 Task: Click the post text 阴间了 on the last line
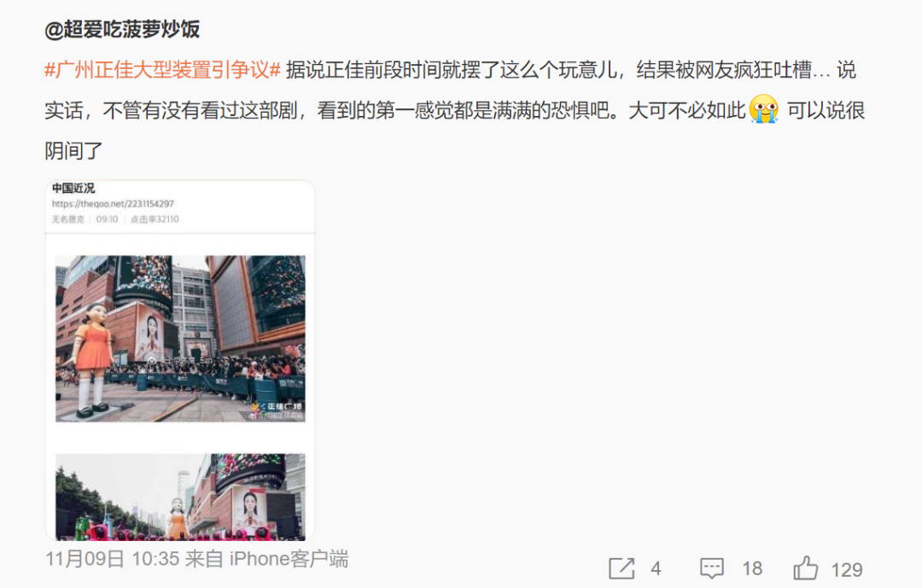[x=74, y=151]
